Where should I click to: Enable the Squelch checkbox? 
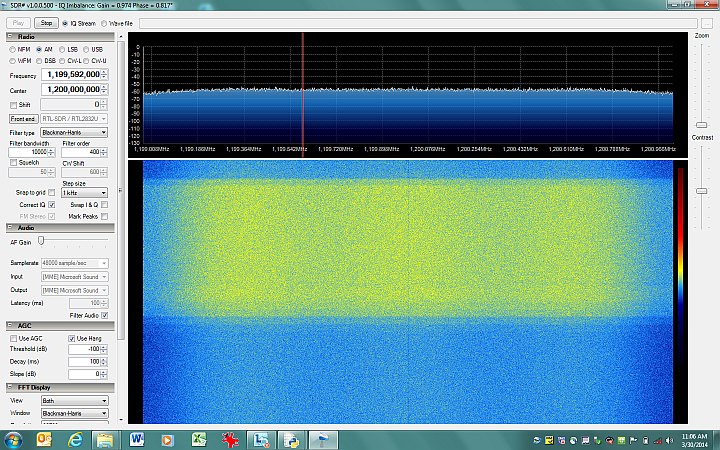point(13,163)
